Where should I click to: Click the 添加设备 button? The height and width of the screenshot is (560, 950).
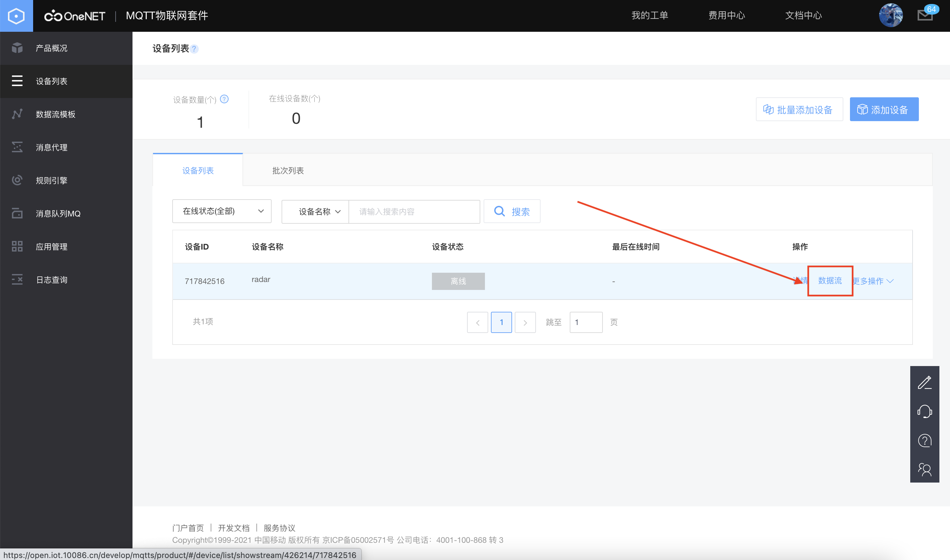884,110
